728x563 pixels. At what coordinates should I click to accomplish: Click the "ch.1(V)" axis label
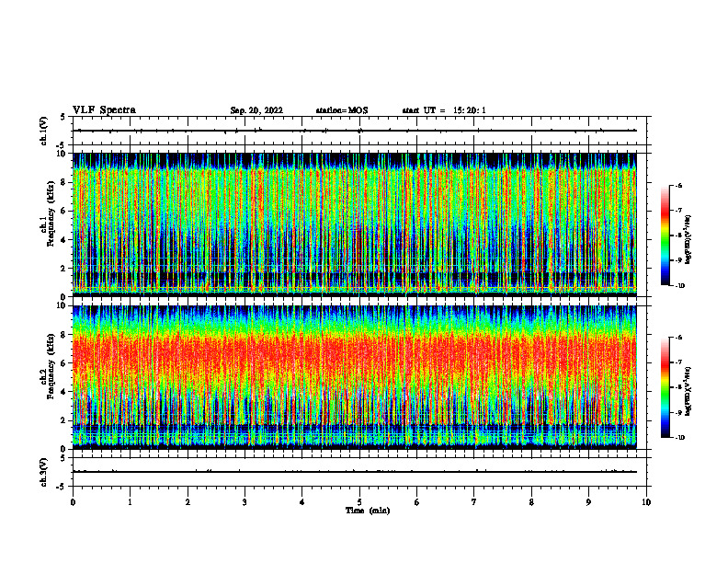[43, 131]
